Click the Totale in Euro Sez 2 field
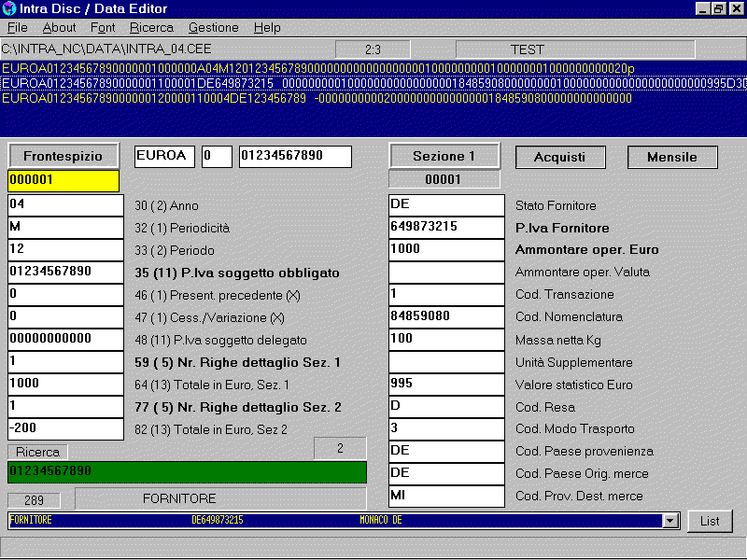This screenshot has width=747, height=560. point(65,428)
